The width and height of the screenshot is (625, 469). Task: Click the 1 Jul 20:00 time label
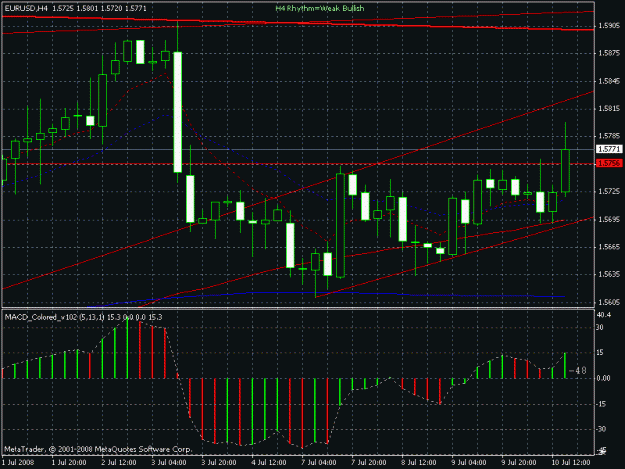(69, 463)
